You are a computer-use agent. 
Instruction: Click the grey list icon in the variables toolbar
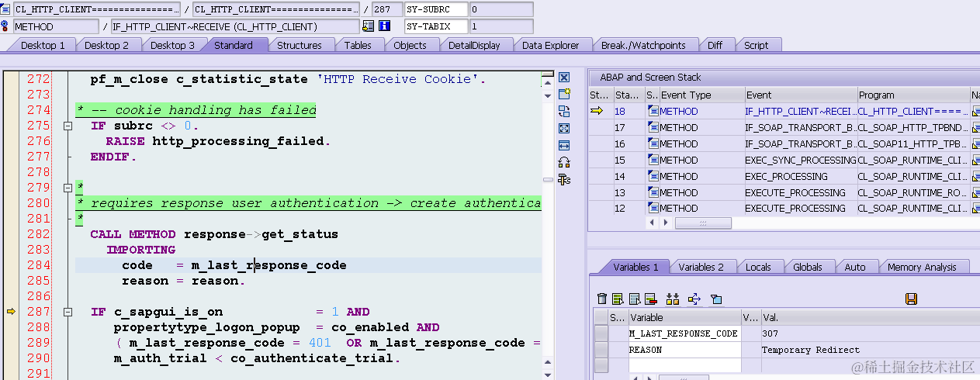point(634,299)
